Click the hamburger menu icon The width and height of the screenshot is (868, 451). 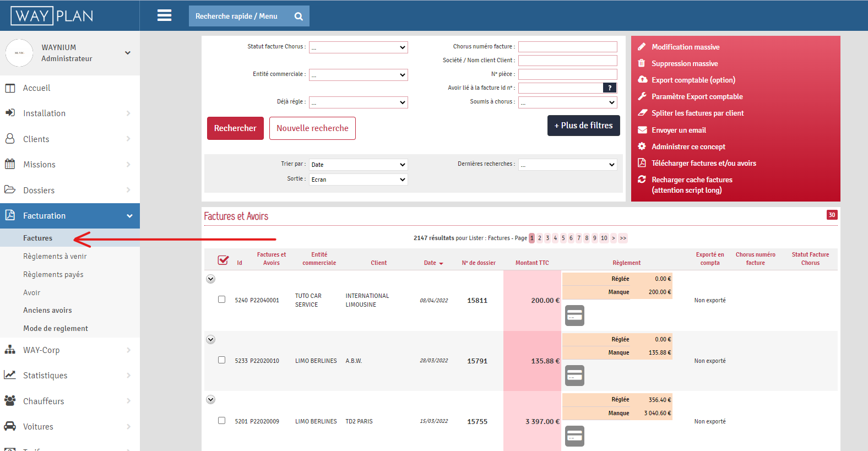coord(164,15)
